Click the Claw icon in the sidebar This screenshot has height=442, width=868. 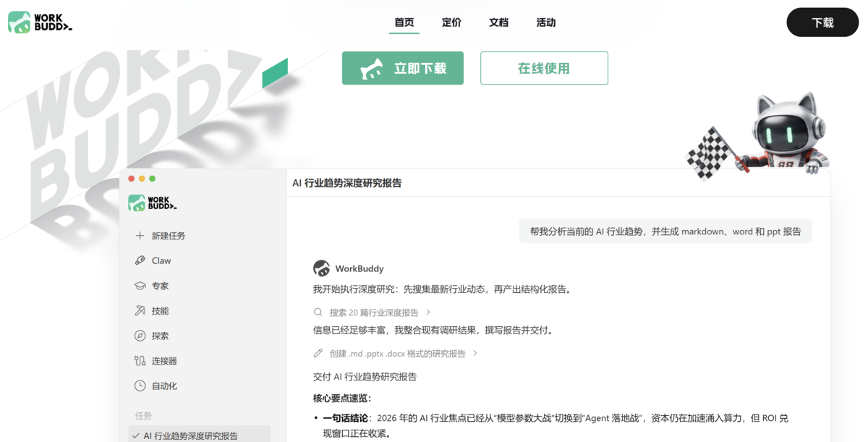(x=140, y=260)
